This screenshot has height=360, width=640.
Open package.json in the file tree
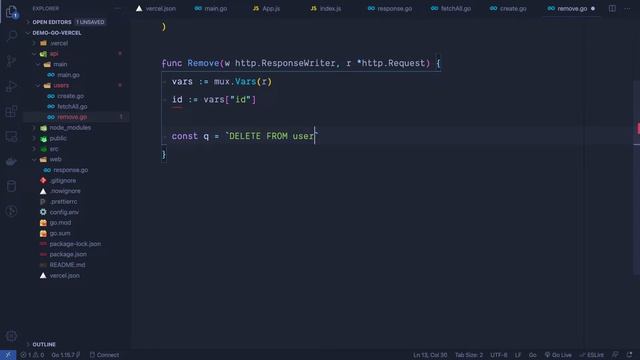point(68,255)
